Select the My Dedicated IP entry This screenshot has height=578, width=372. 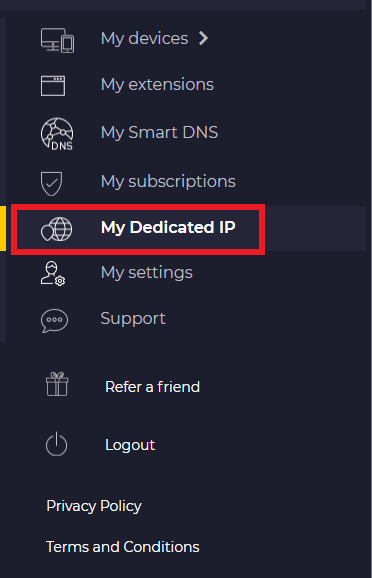[138, 229]
